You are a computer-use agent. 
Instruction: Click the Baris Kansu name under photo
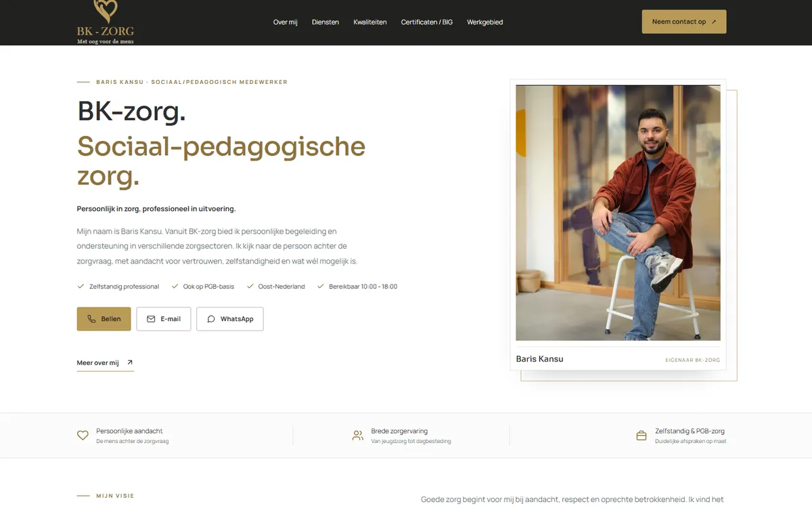click(x=540, y=359)
